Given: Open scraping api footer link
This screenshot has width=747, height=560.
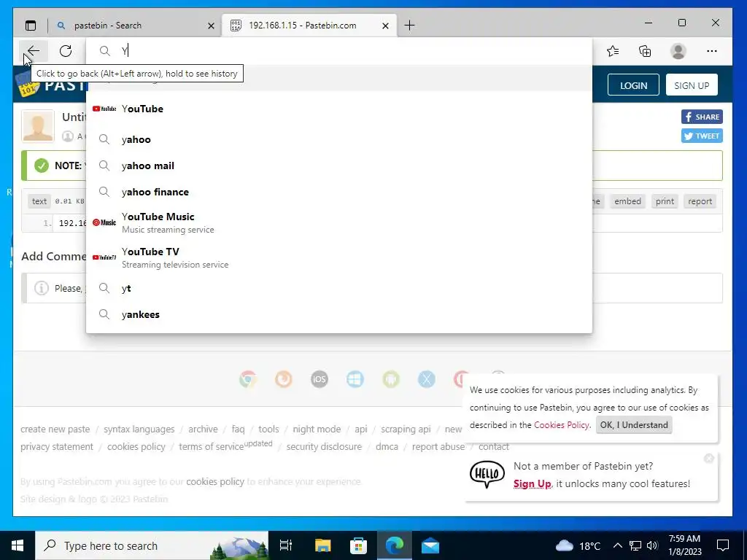Looking at the screenshot, I should (x=406, y=429).
